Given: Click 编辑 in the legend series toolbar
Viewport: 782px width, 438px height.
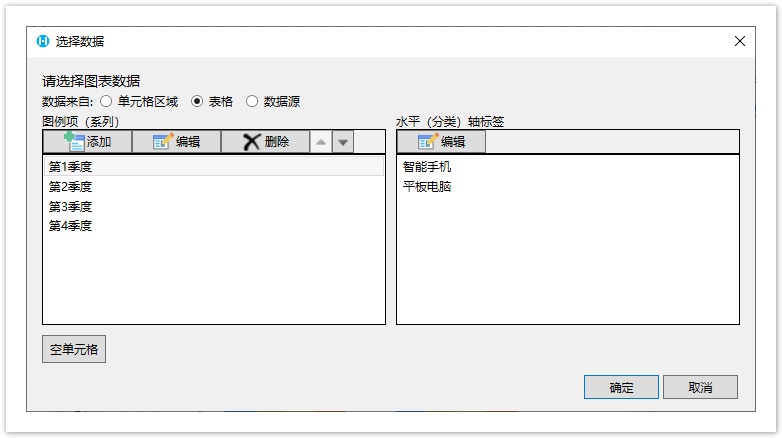Looking at the screenshot, I should pyautogui.click(x=176, y=142).
